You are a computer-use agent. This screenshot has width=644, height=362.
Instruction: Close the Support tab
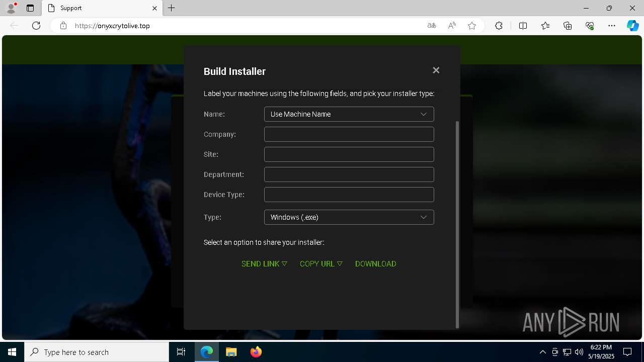pos(155,8)
